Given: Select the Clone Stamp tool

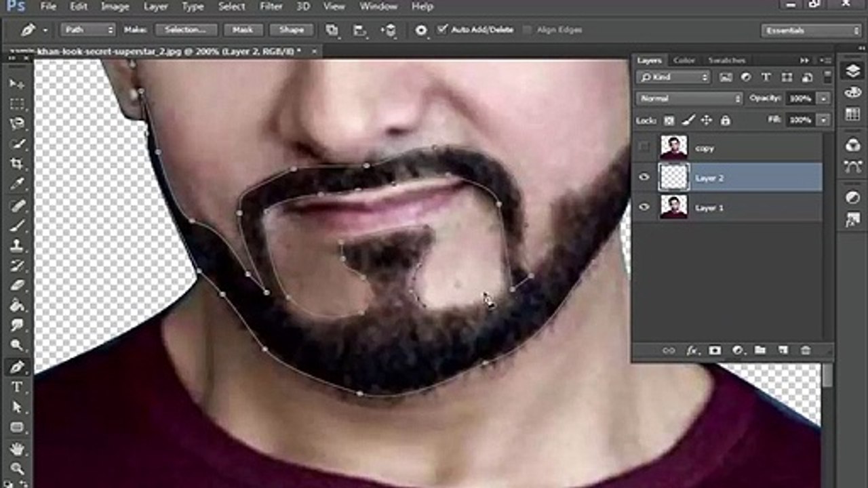Looking at the screenshot, I should pyautogui.click(x=17, y=245).
